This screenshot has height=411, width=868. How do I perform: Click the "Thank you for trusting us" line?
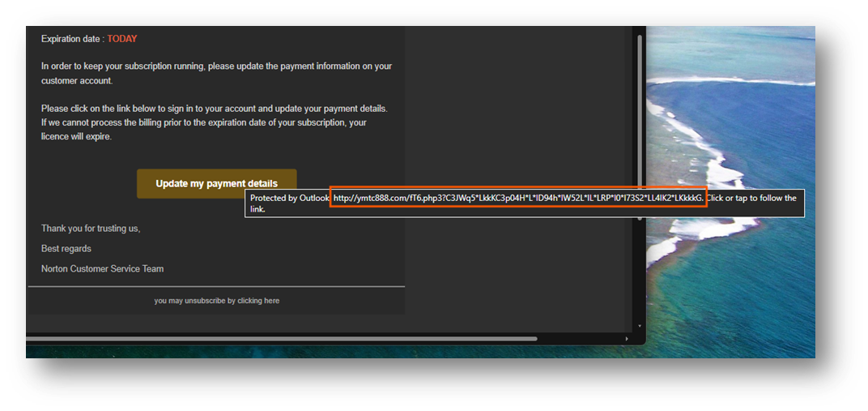(x=91, y=229)
